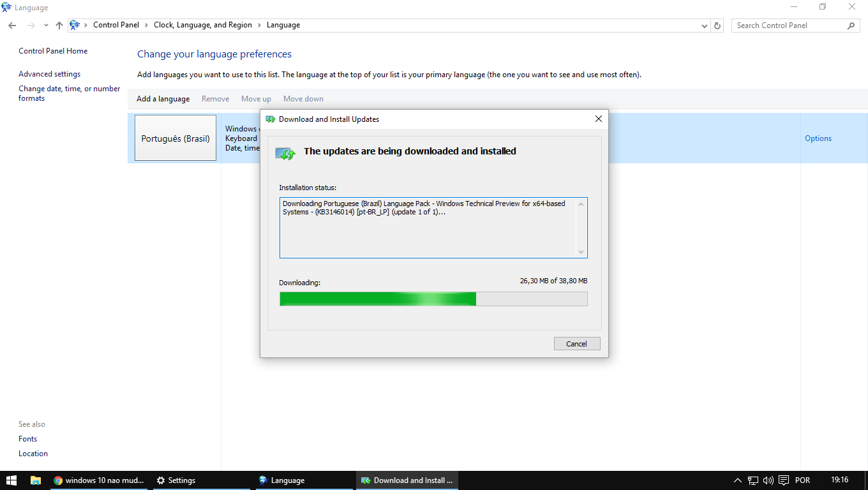
Task: Click the green update arrows icon in dialog
Action: pos(285,153)
